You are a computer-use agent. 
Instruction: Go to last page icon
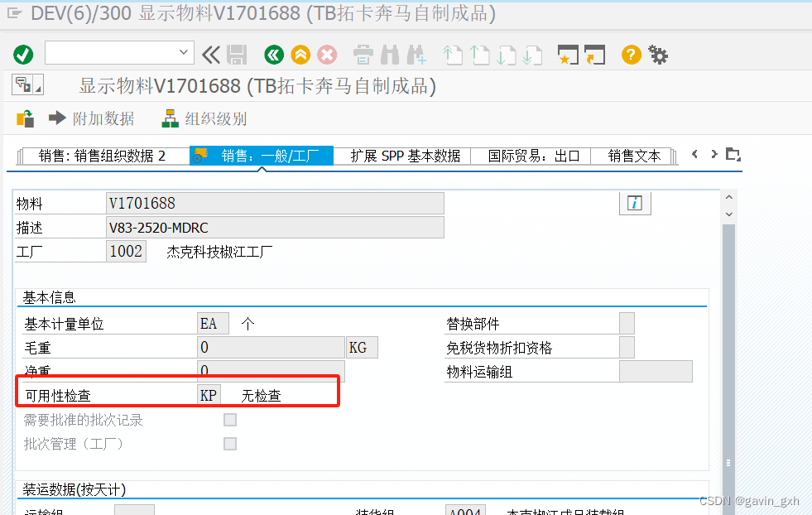[532, 55]
